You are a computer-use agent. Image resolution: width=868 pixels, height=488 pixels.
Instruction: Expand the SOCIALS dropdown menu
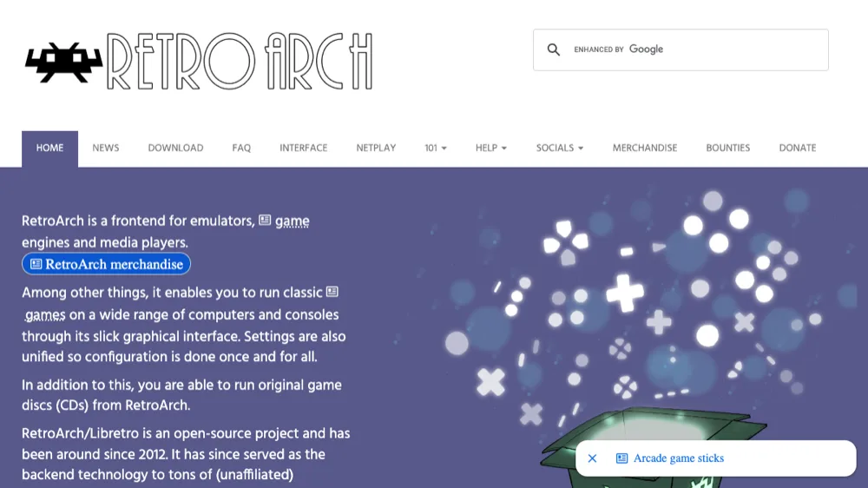pos(560,148)
